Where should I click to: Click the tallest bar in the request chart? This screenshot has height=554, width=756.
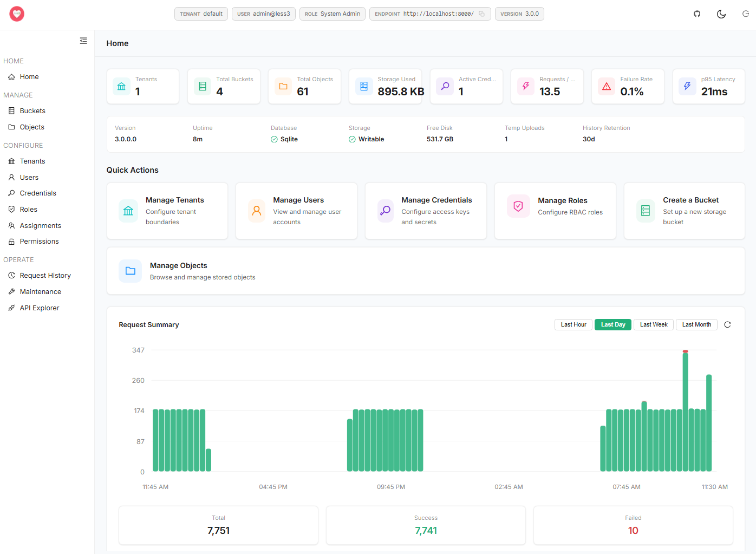pyautogui.click(x=686, y=411)
